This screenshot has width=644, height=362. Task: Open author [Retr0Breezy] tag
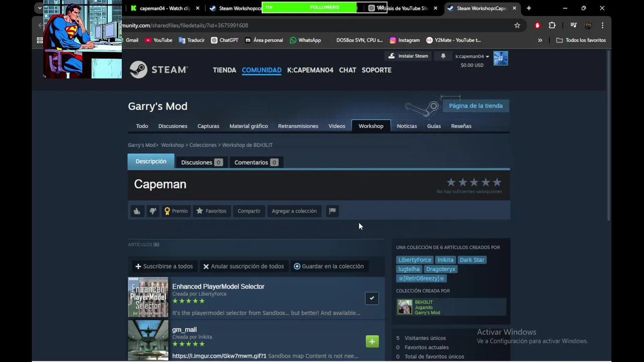pos(422,279)
